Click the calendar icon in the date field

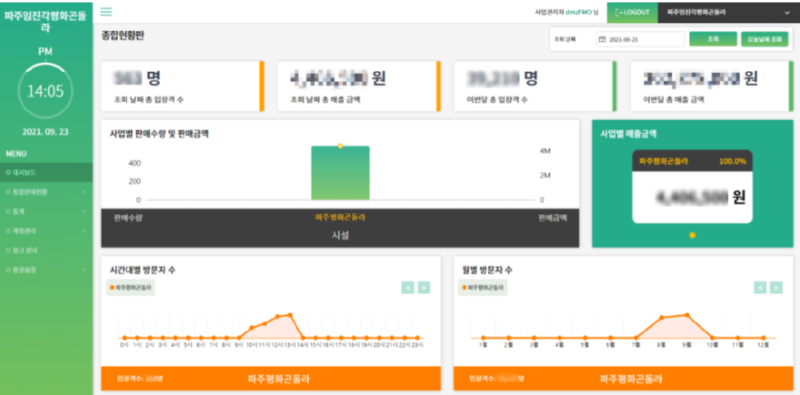coord(602,39)
